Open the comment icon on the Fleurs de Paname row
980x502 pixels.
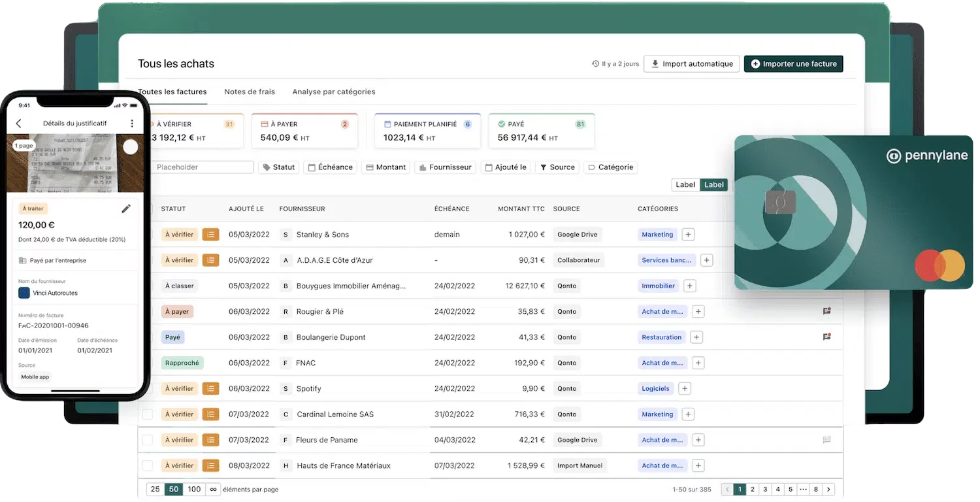pyautogui.click(x=826, y=440)
